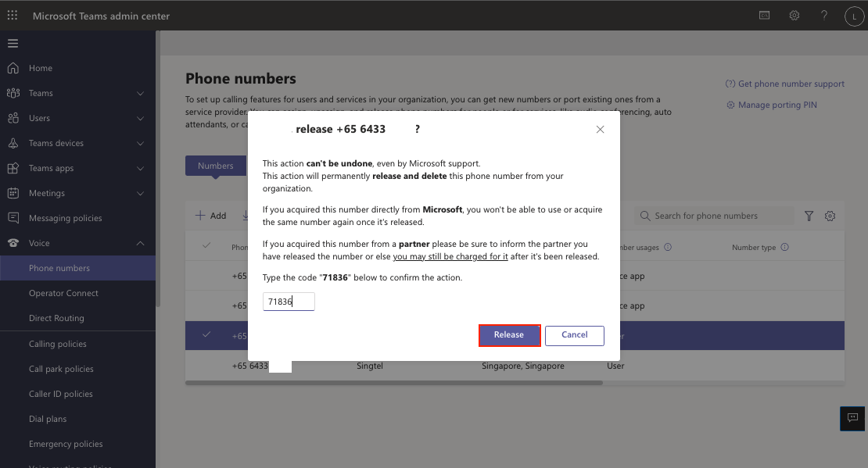Collapse the hamburger navigation menu
868x468 pixels.
tap(13, 43)
